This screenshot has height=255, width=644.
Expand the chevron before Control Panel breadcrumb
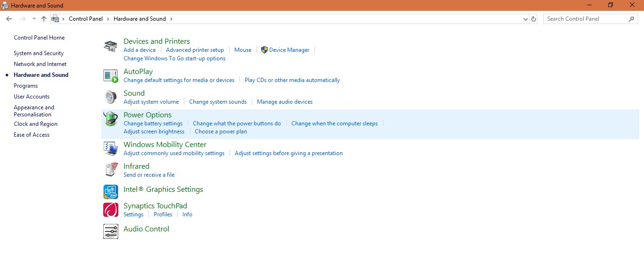pyautogui.click(x=64, y=19)
